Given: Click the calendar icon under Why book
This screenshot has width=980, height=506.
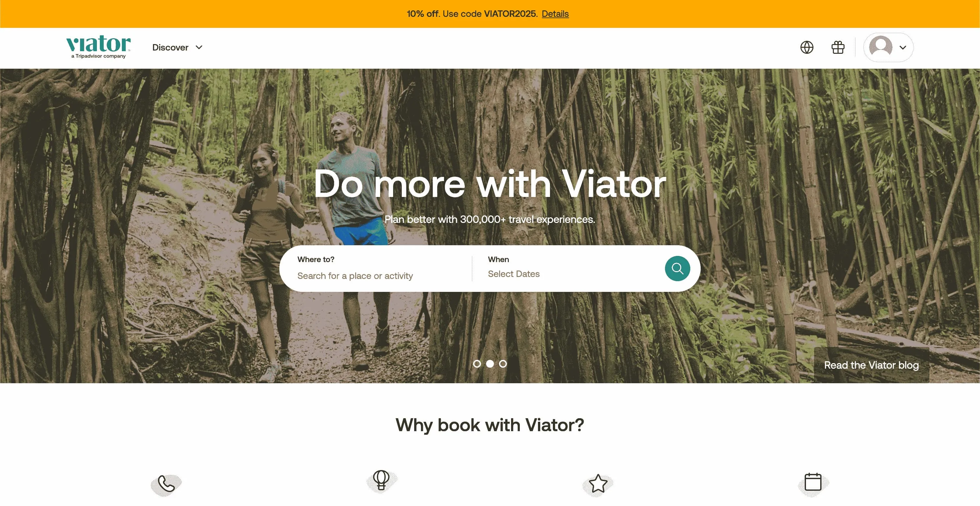Looking at the screenshot, I should (812, 482).
